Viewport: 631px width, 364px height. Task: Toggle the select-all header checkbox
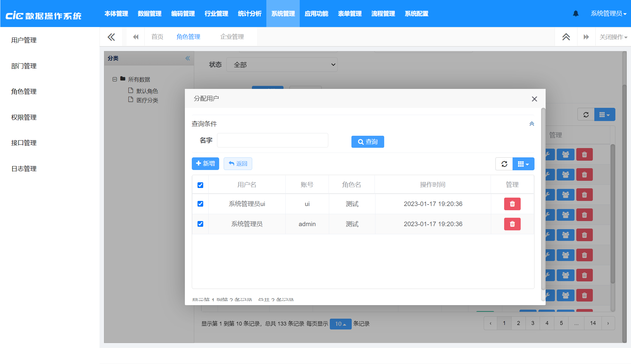click(x=200, y=185)
